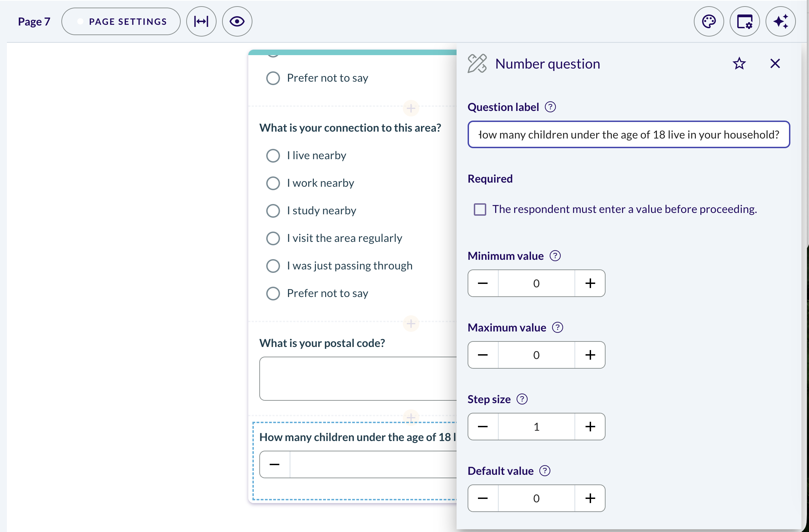This screenshot has height=532, width=809.
Task: Click the postal code text box
Action: pyautogui.click(x=358, y=378)
